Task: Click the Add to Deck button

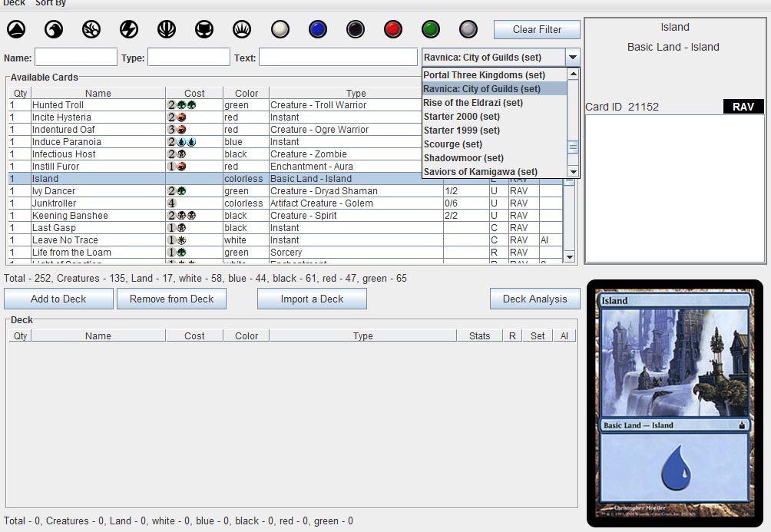Action: (58, 299)
